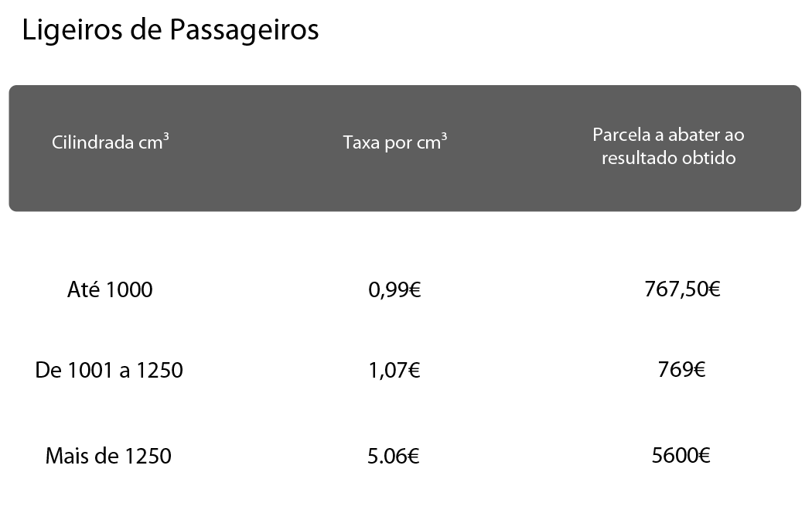Click the gray table header bar
Viewport: 812px width, 527px height.
point(405,149)
